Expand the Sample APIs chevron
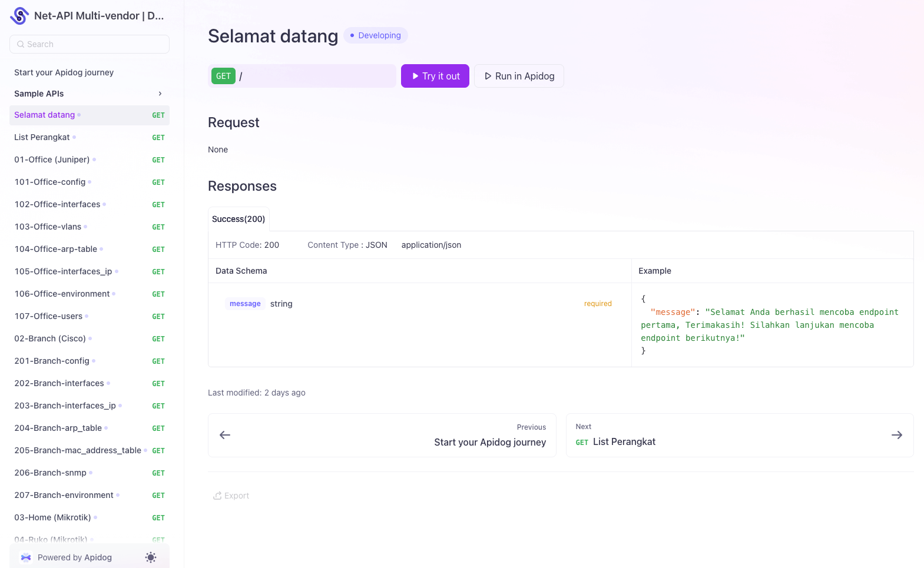Image resolution: width=924 pixels, height=568 pixels. pos(160,94)
